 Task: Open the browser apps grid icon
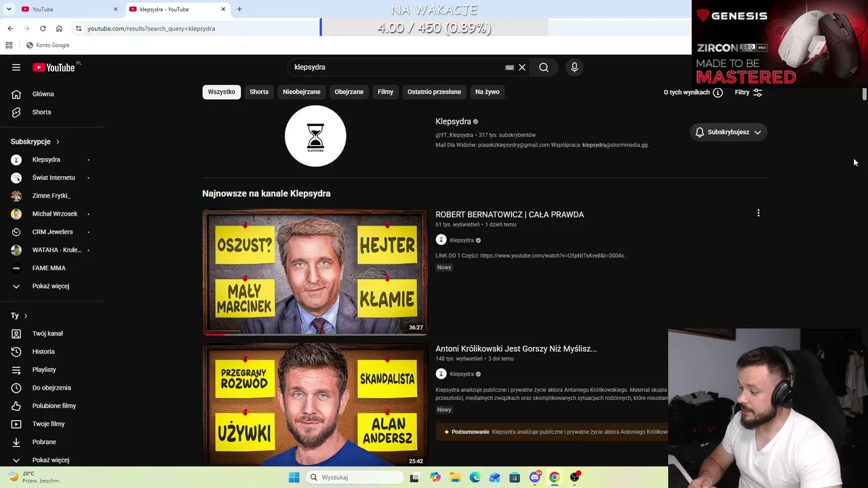[x=9, y=45]
